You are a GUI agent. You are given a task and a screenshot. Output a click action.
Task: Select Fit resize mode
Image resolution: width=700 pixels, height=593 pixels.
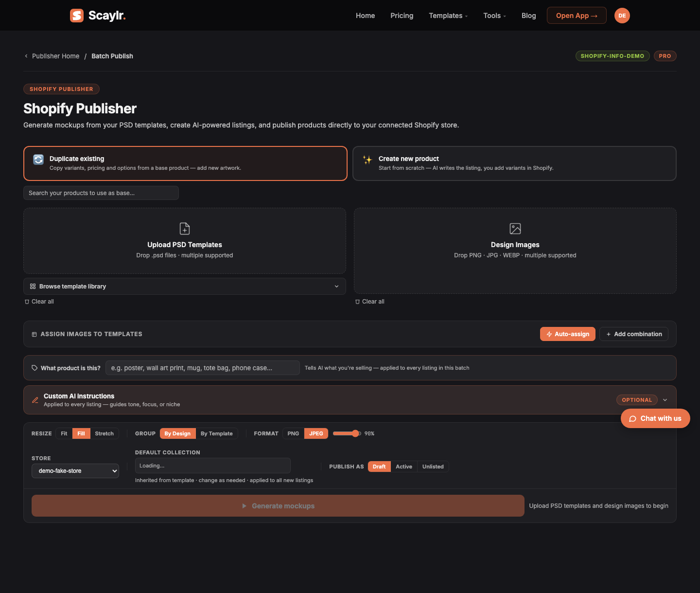(64, 433)
